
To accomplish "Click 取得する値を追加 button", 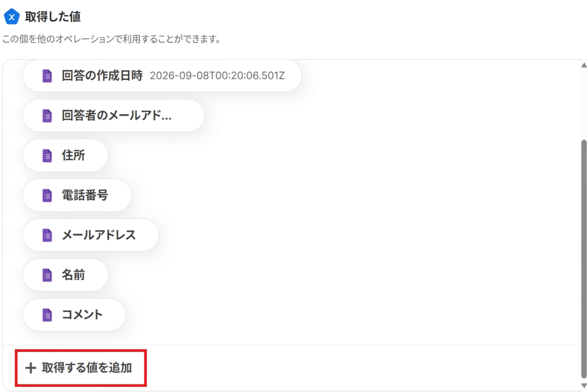I will click(81, 368).
